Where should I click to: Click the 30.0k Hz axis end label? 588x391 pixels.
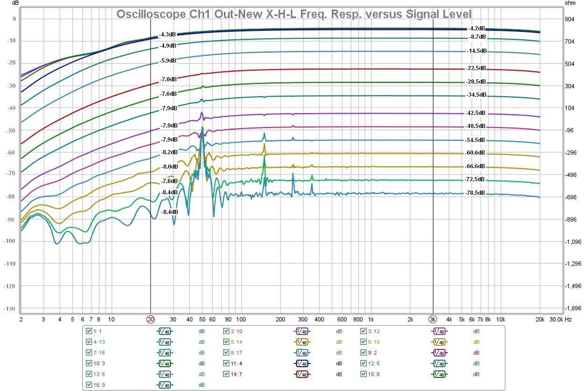tap(561, 320)
